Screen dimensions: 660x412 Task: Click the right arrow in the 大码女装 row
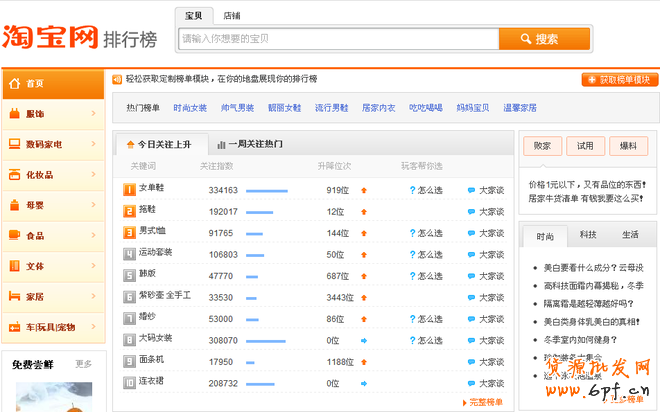364,340
